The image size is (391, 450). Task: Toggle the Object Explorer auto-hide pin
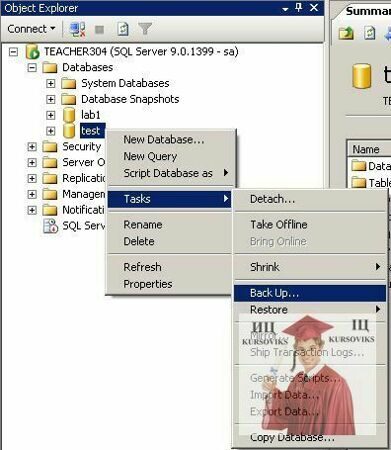(x=299, y=7)
